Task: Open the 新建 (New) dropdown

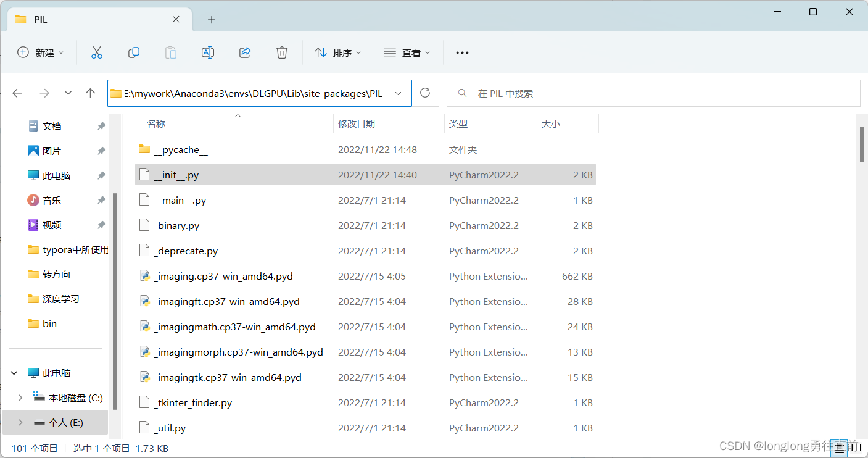Action: tap(40, 52)
